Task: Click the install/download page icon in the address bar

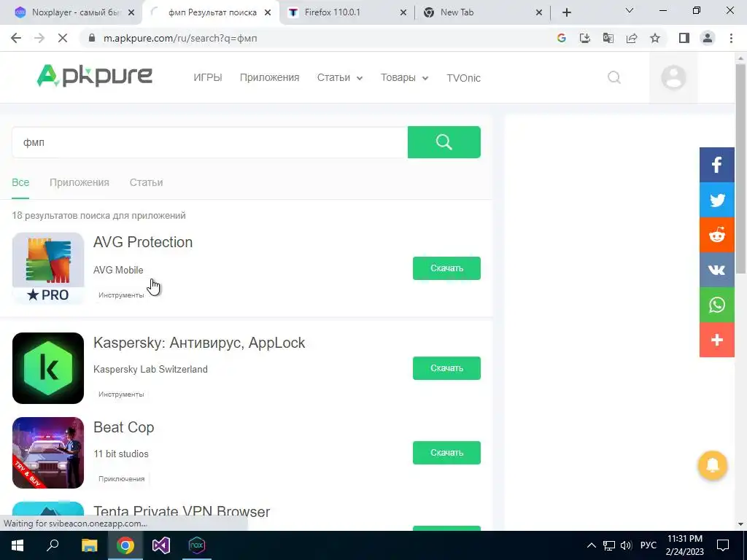Action: [584, 38]
